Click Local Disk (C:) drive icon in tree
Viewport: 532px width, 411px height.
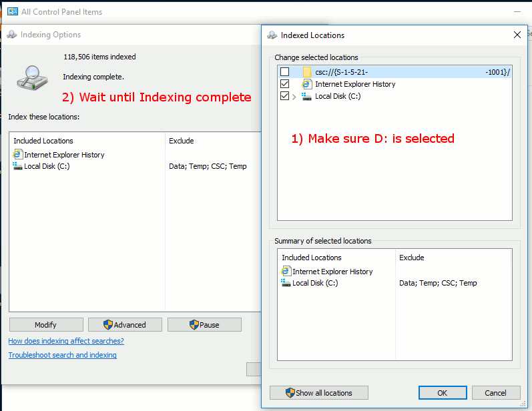click(306, 96)
